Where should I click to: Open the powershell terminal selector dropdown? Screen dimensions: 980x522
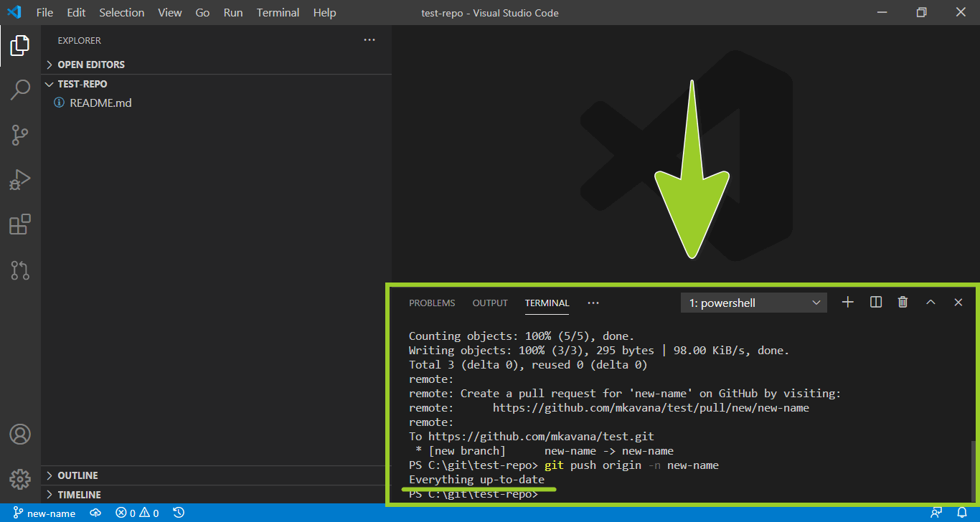[x=754, y=303]
